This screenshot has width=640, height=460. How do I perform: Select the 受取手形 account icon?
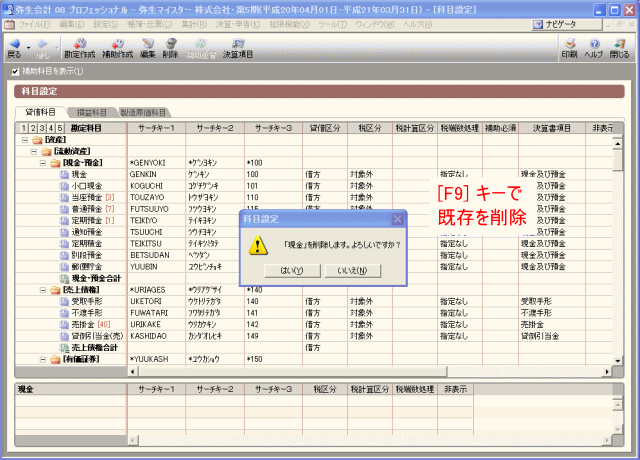pyautogui.click(x=64, y=302)
